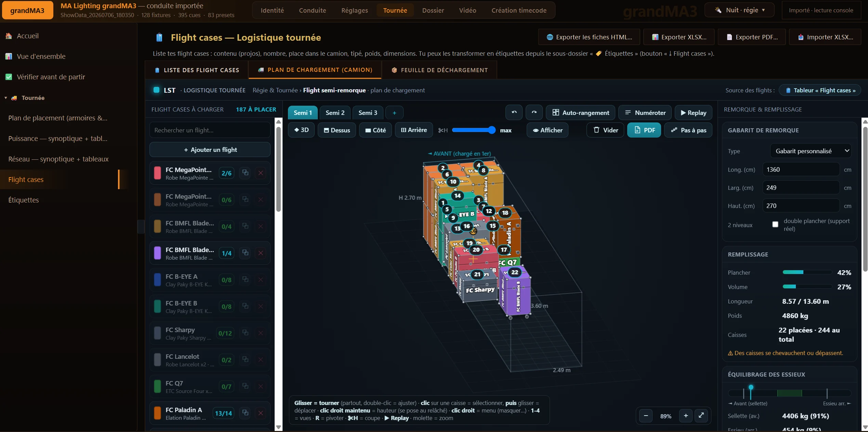Image resolution: width=868 pixels, height=432 pixels.
Task: Click the undo arrow in the loading toolbar
Action: click(514, 113)
